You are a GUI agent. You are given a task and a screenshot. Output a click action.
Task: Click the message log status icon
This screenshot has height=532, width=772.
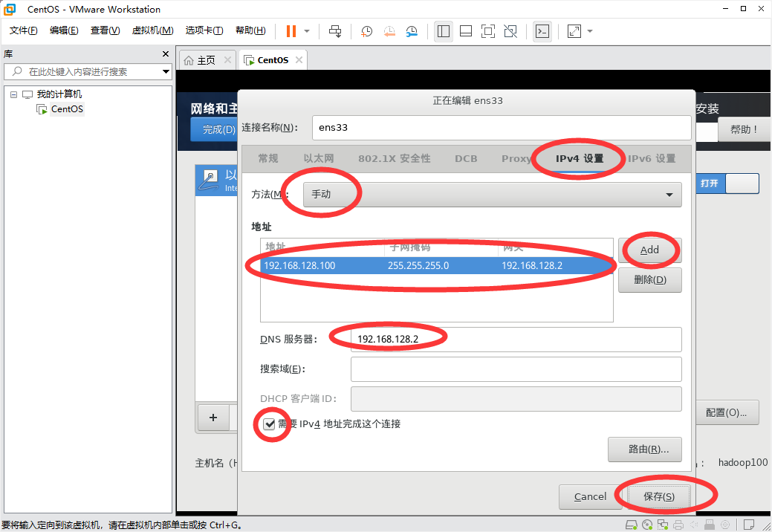(749, 525)
